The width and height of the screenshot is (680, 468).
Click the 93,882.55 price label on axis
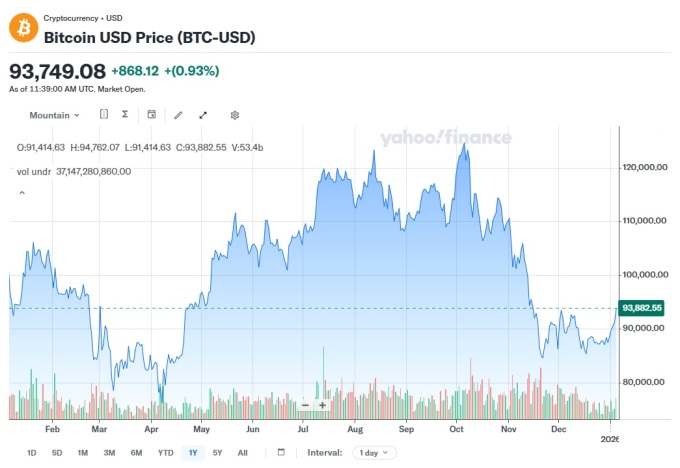click(642, 307)
